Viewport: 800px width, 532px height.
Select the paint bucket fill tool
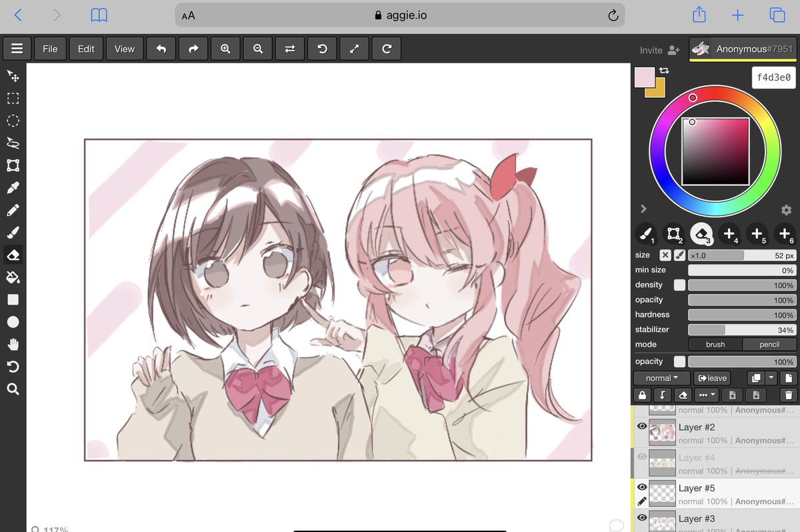coord(13,277)
